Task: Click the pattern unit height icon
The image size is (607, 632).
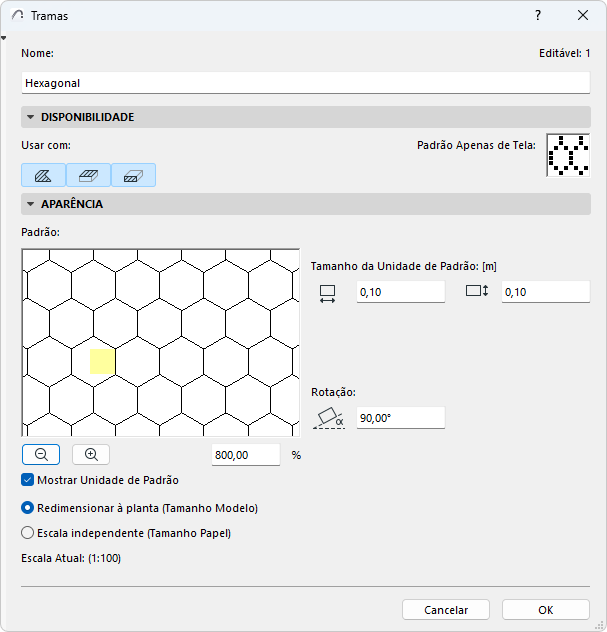Action: point(477,291)
